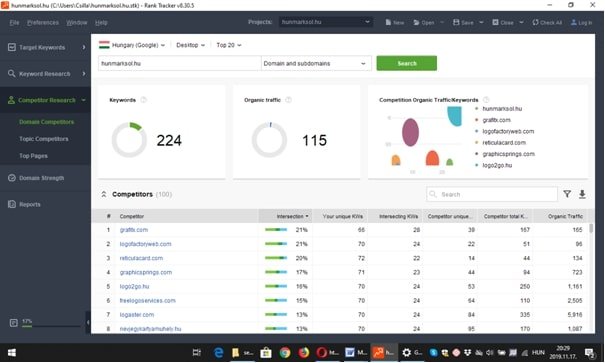Sort by Your unique KWs column
The height and width of the screenshot is (363, 605).
click(340, 216)
